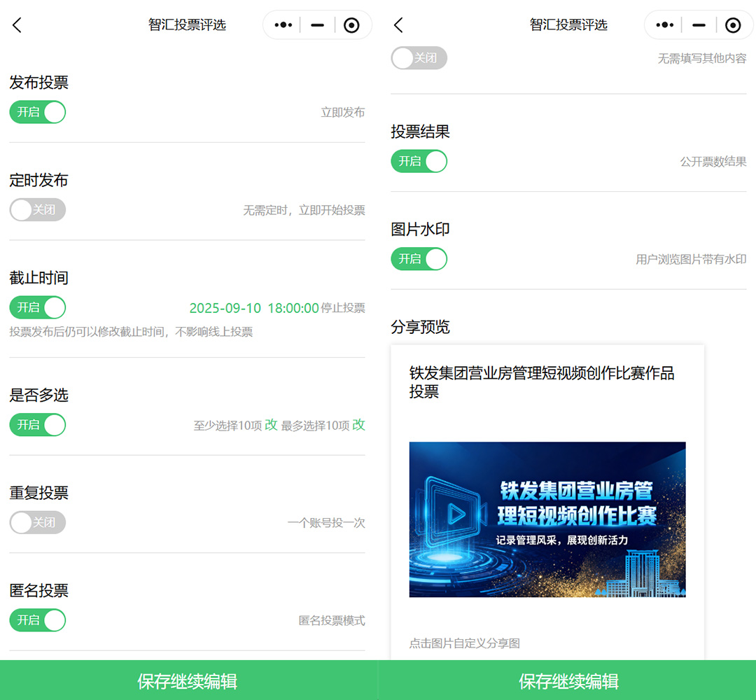The height and width of the screenshot is (700, 756).
Task: Enable the 定时发布 toggle
Action: [x=38, y=209]
